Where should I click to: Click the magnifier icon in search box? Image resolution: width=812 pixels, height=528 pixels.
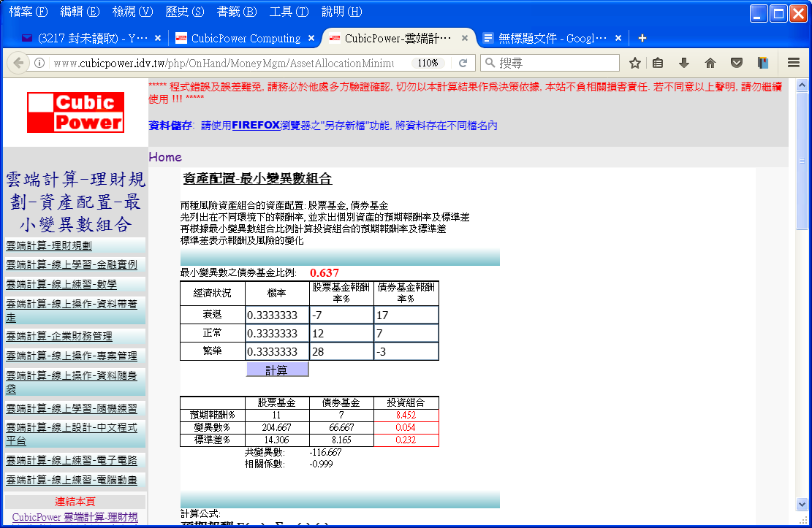click(490, 63)
